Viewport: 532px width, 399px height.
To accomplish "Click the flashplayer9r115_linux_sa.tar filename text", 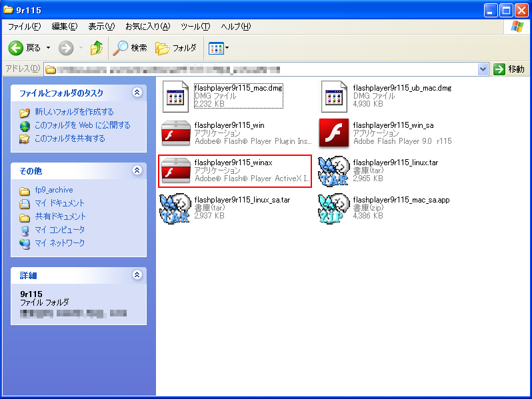I will pos(242,200).
